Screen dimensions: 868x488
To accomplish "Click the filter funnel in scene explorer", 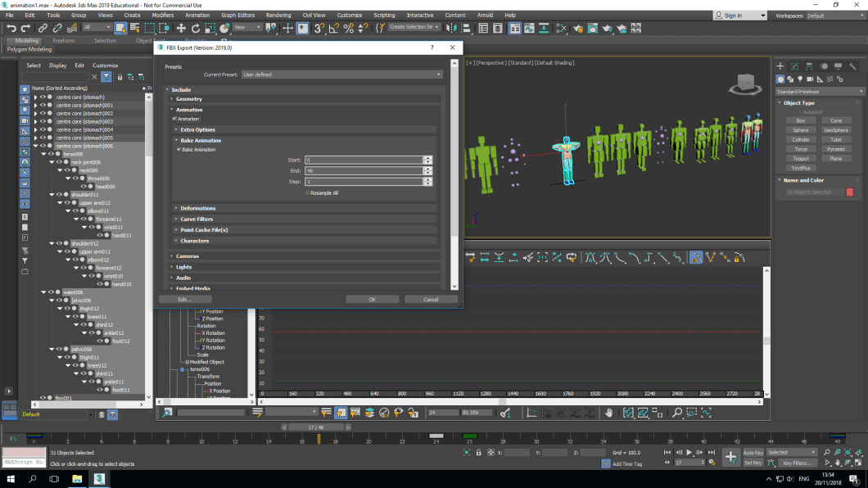I will pyautogui.click(x=106, y=77).
